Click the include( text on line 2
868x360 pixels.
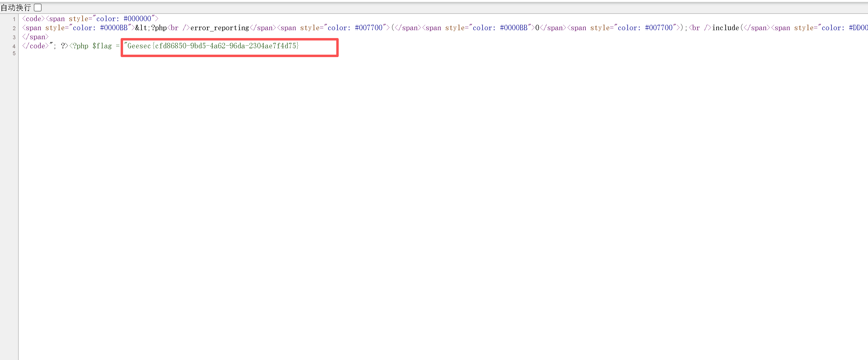(727, 28)
